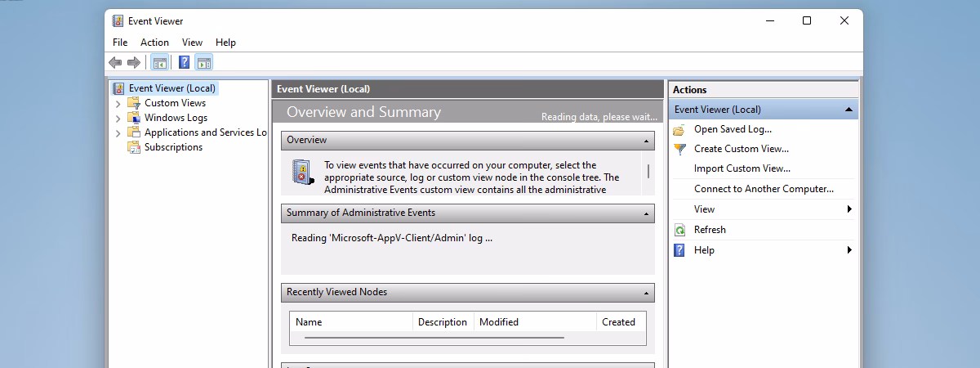Open the File menu

[x=120, y=43]
